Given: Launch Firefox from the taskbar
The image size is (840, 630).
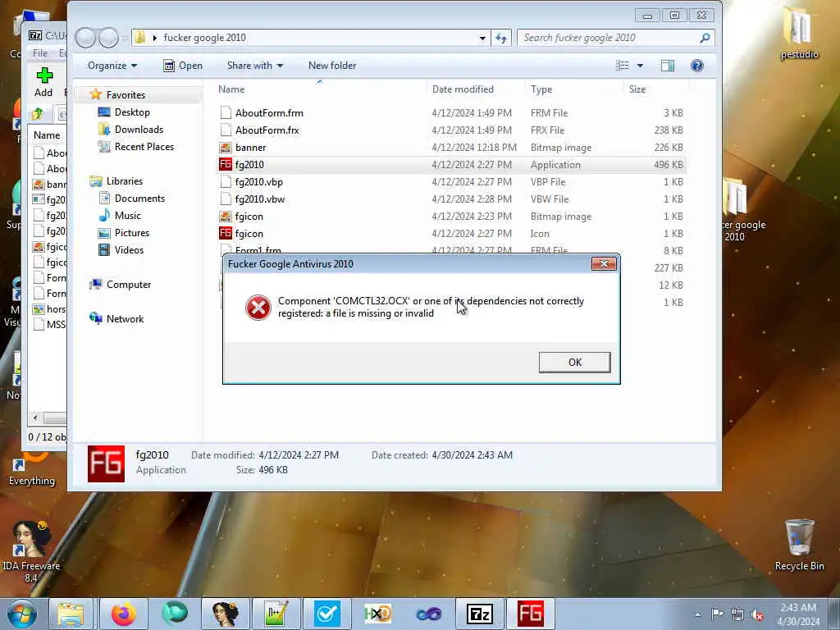Looking at the screenshot, I should coord(123,614).
